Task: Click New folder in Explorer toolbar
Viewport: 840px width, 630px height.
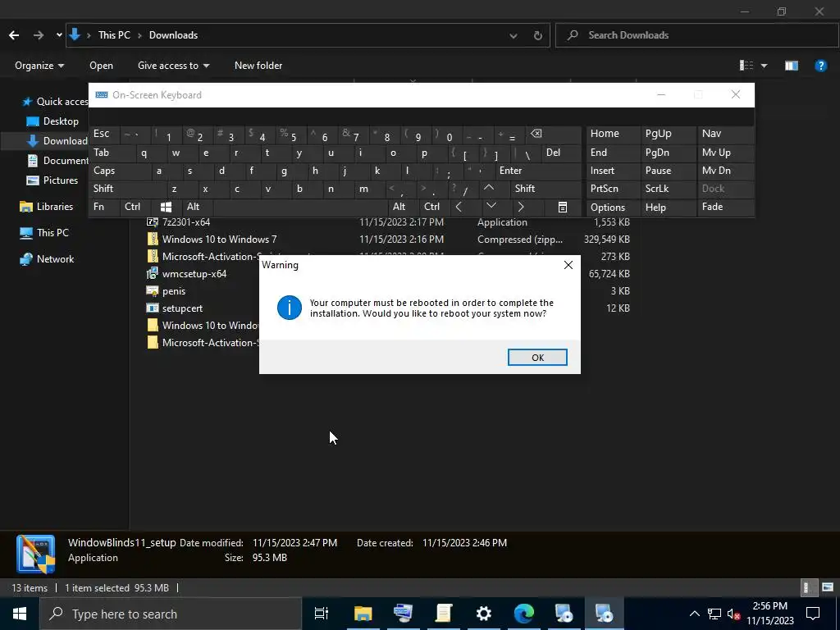Action: coord(258,66)
